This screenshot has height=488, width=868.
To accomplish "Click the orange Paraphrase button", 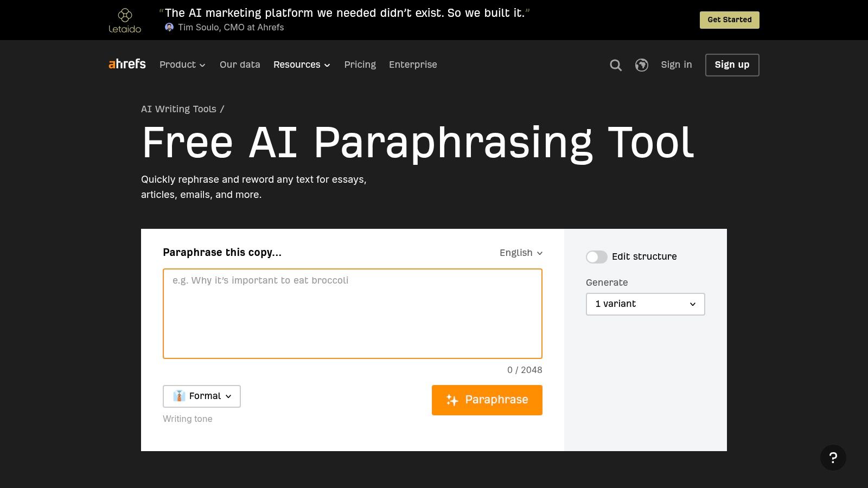I will 487,400.
